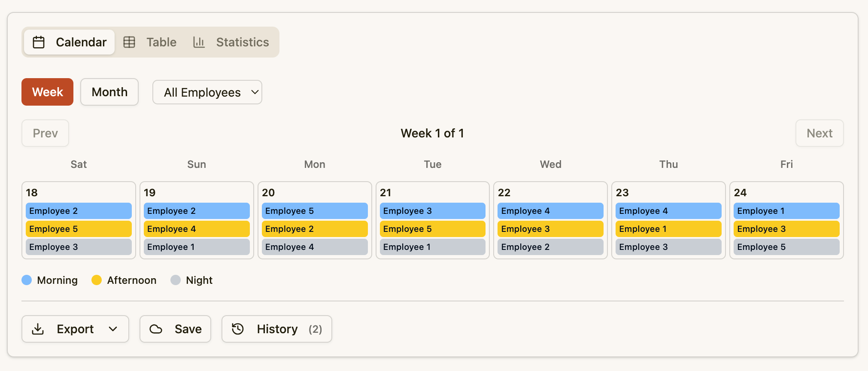The image size is (868, 371).
Task: Open History showing 2 entries
Action: tap(276, 329)
